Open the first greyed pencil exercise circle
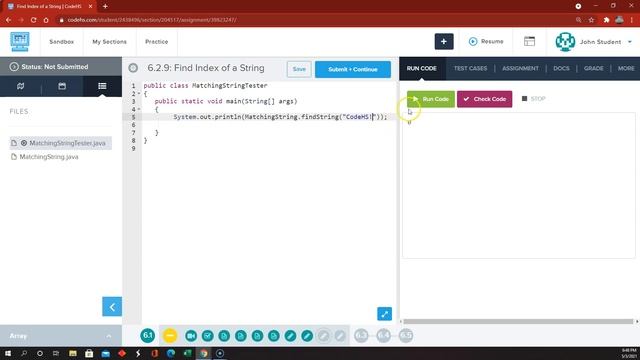 click(323, 336)
